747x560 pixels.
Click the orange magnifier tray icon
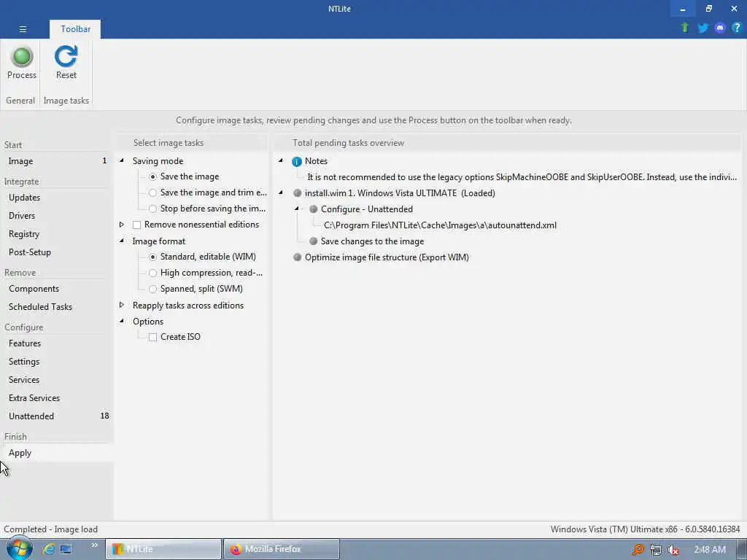[638, 550]
